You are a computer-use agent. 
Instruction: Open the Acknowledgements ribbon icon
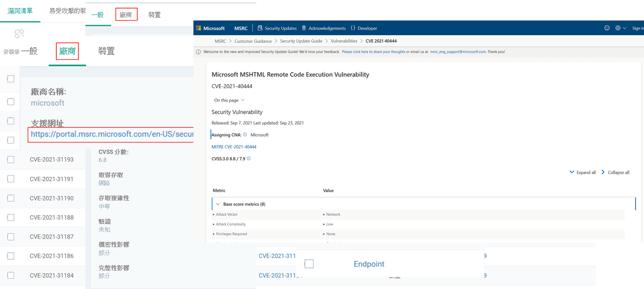click(304, 28)
